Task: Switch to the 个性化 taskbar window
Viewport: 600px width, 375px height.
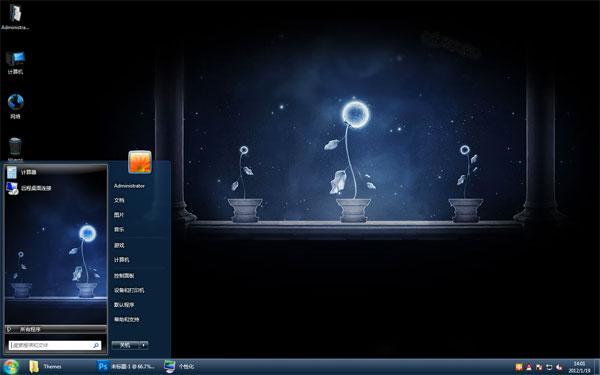Action: click(180, 367)
